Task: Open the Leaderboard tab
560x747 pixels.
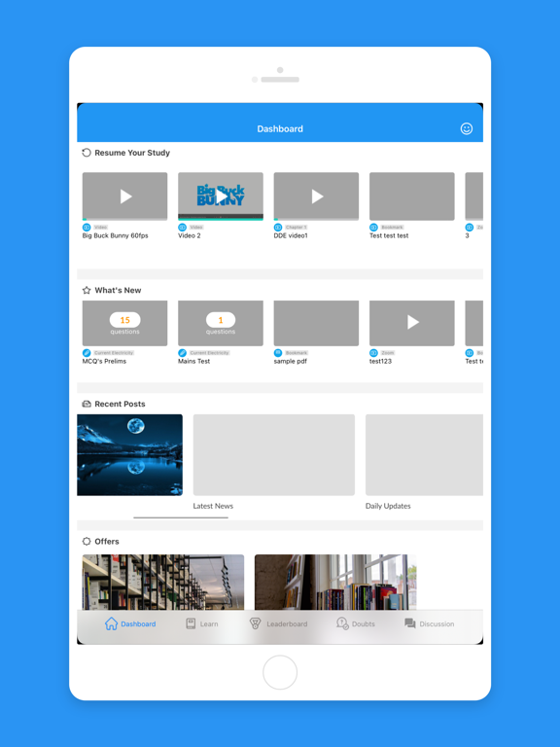Action: click(279, 623)
